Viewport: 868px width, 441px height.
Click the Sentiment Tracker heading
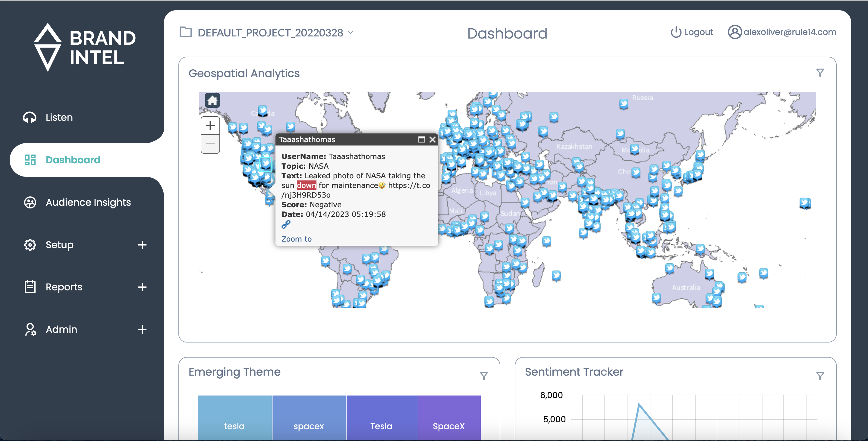tap(574, 372)
